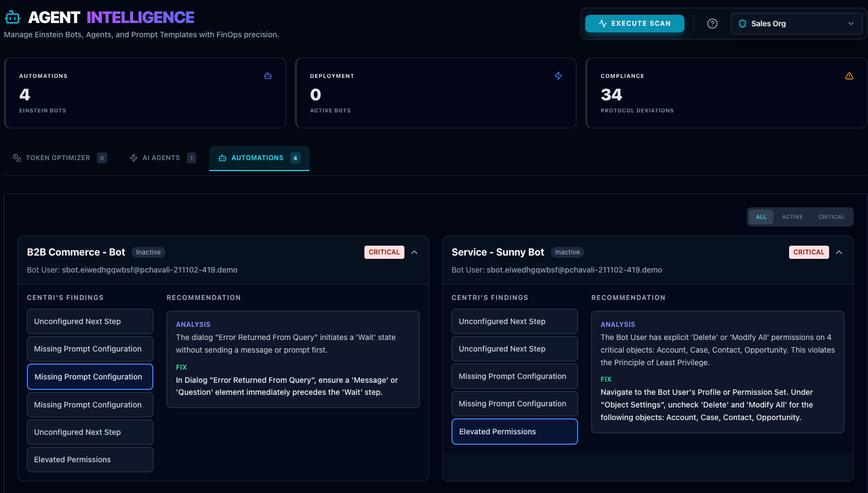Select highlighted Missing Prompt Configuration in B2B Commerce
This screenshot has height=493, width=868.
90,377
